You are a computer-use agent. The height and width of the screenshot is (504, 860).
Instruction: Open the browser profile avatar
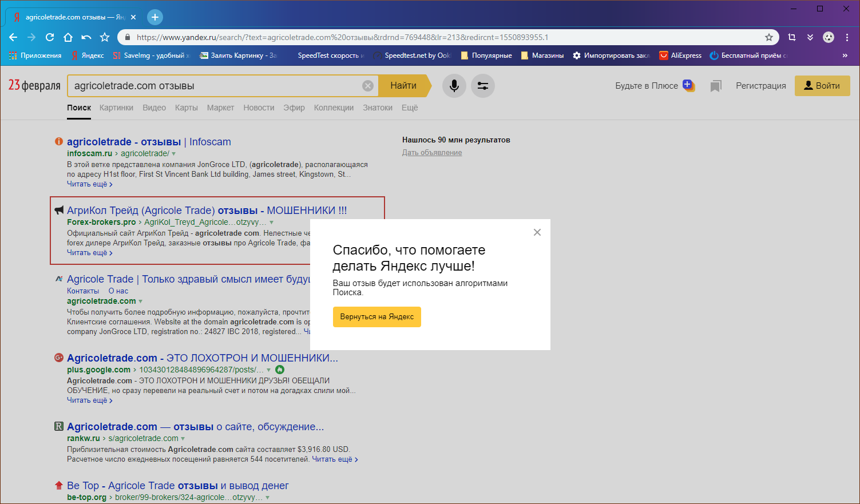pyautogui.click(x=829, y=37)
